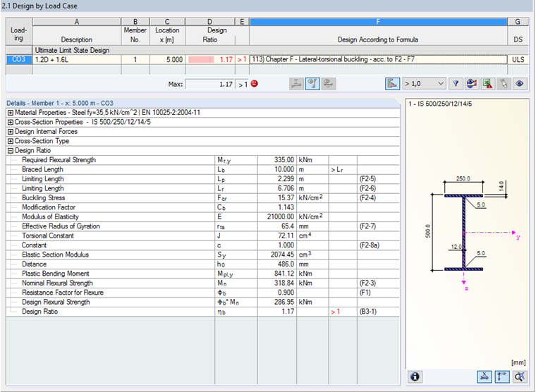Screen dimensions: 536x392
Task: Click the (B3-1) formula reference
Action: point(367,312)
